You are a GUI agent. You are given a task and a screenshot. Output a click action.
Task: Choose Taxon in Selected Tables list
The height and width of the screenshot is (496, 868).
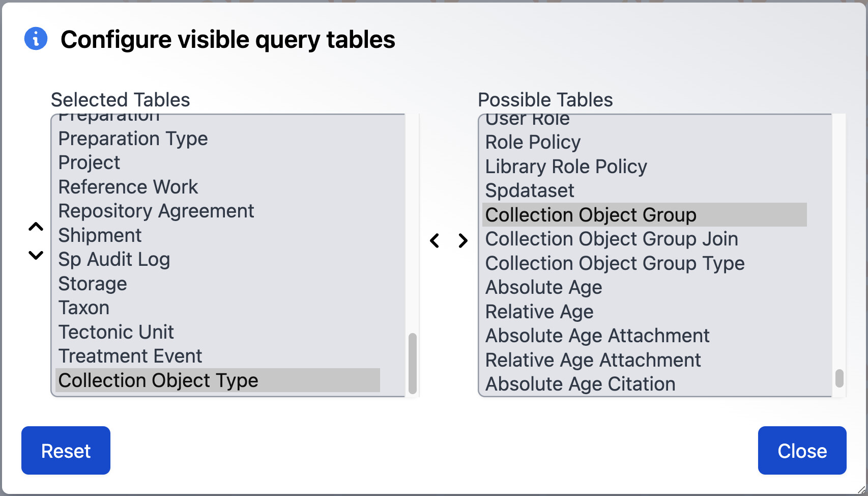point(218,308)
